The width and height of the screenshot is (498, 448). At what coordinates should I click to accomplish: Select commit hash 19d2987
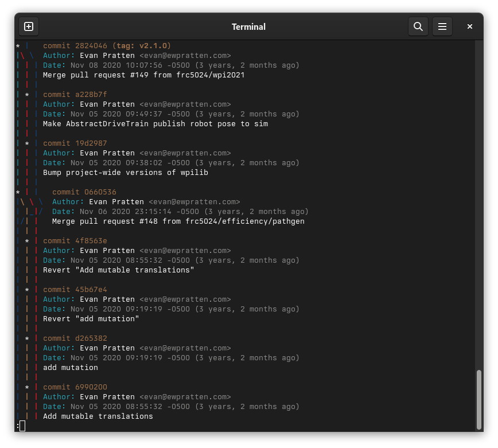[91, 143]
